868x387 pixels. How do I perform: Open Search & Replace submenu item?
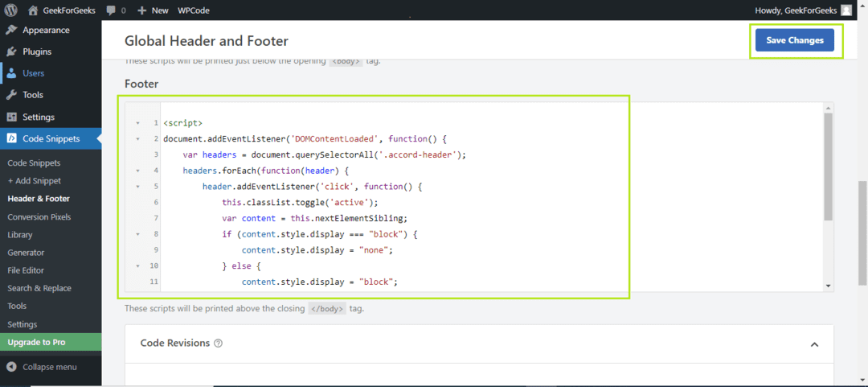tap(39, 288)
